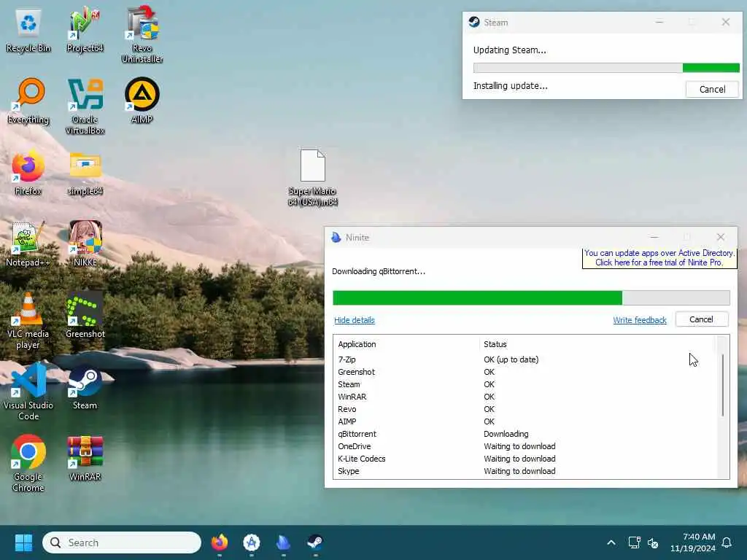Open the Steam taskbar icon
The height and width of the screenshot is (560, 747).
point(315,542)
